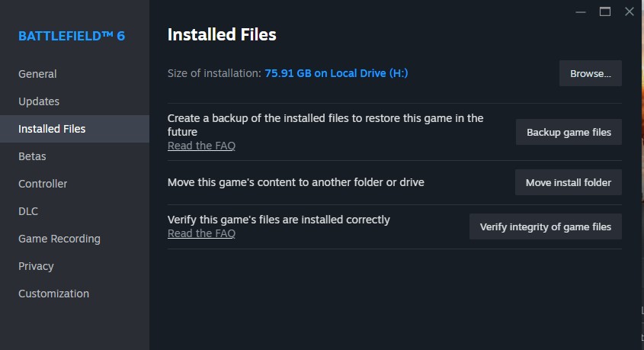Viewport: 644px width, 350px height.
Task: Show Game Recording settings
Action: 59,239
